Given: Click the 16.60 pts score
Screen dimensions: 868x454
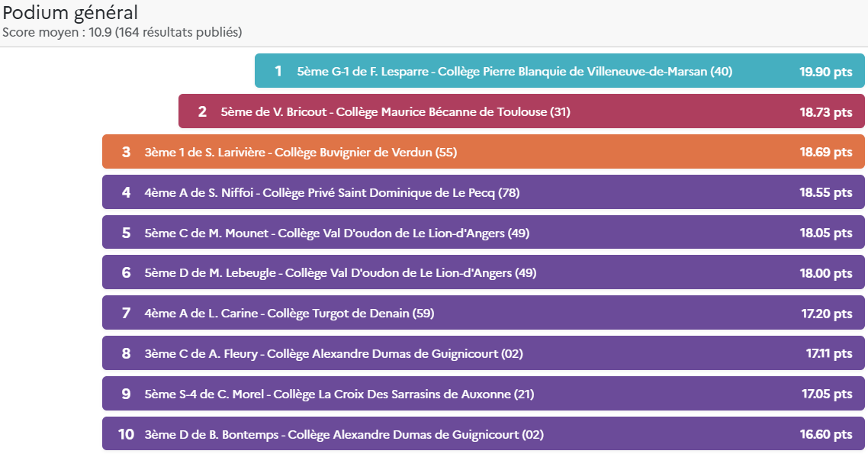Looking at the screenshot, I should tap(825, 434).
